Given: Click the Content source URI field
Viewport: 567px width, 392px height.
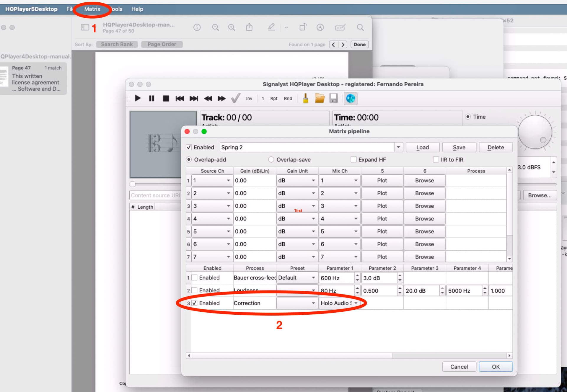Looking at the screenshot, I should pyautogui.click(x=155, y=195).
